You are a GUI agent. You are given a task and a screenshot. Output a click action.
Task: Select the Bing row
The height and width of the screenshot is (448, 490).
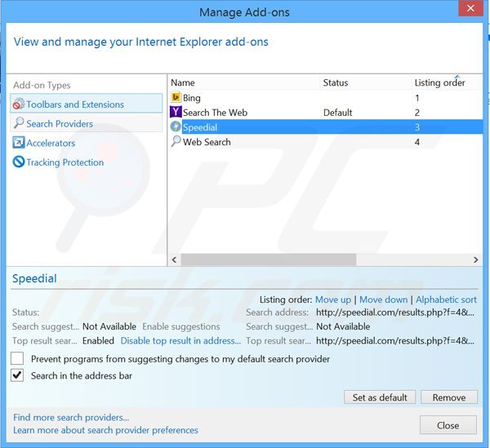click(x=326, y=98)
